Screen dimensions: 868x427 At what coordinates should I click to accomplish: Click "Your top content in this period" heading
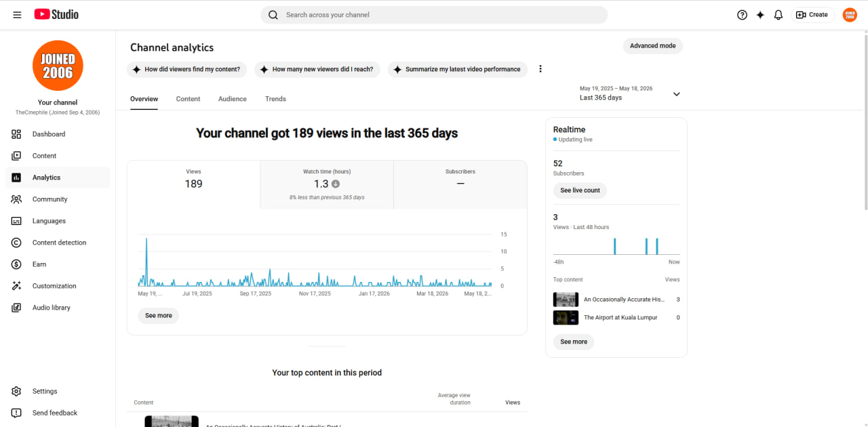(x=327, y=373)
